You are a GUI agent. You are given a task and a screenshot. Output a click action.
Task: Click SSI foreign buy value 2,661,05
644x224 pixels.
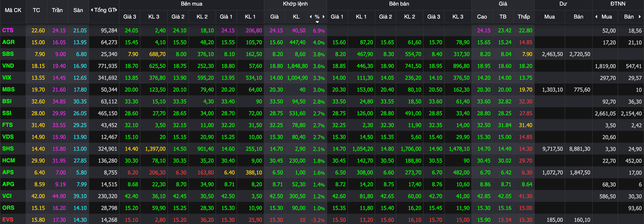pos(605,114)
